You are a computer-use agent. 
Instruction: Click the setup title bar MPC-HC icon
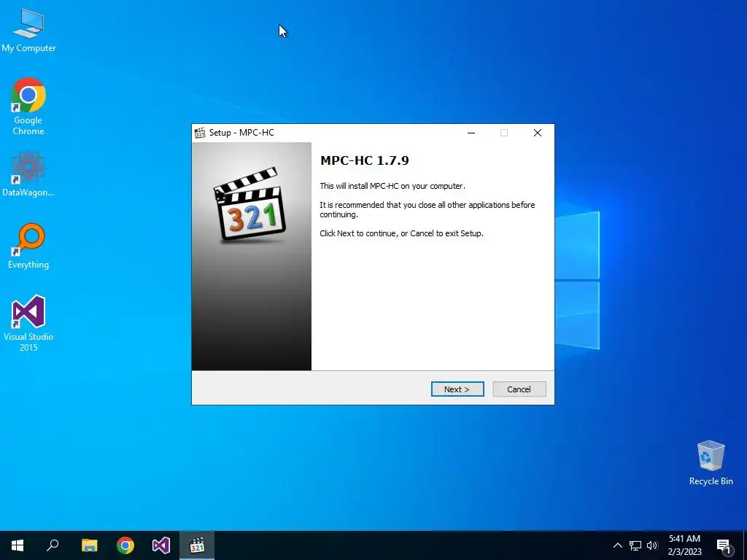(x=200, y=133)
